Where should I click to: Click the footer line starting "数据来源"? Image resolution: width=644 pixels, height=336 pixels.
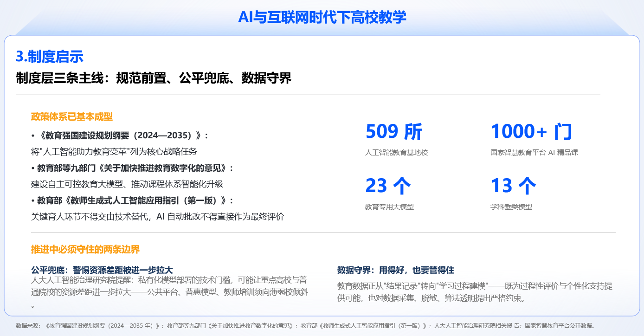click(x=305, y=325)
